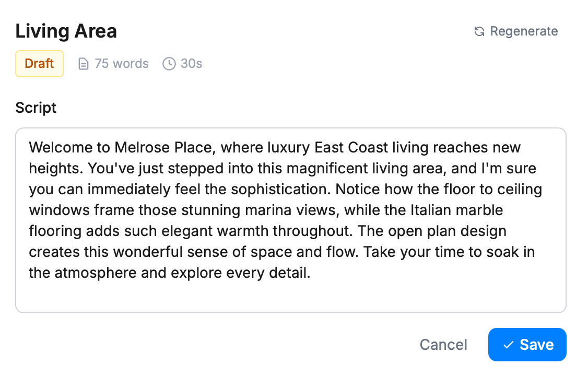588x377 pixels.
Task: Click the 30s duration label
Action: click(191, 64)
